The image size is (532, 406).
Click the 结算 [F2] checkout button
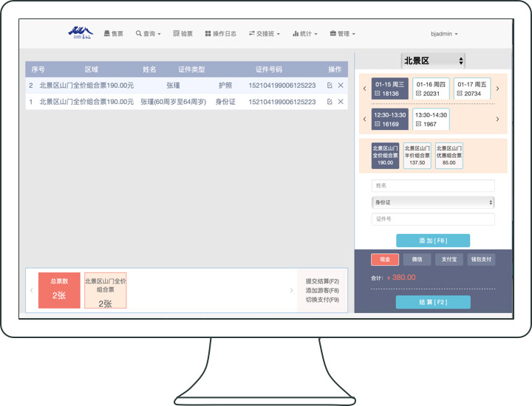point(433,302)
